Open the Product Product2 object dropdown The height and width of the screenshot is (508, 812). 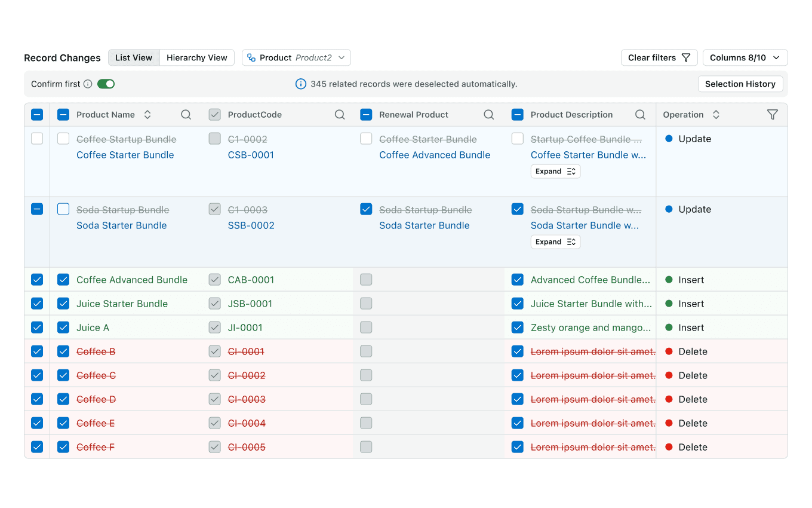[296, 58]
